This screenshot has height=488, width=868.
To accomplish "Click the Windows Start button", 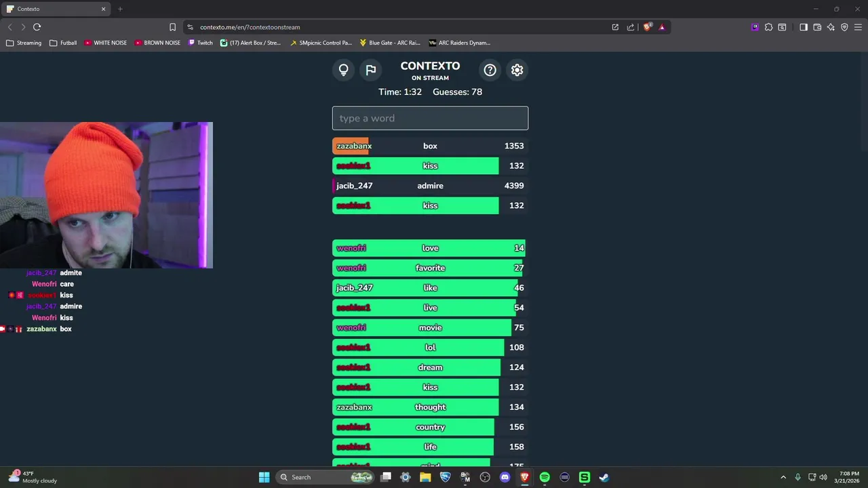I will pyautogui.click(x=264, y=477).
